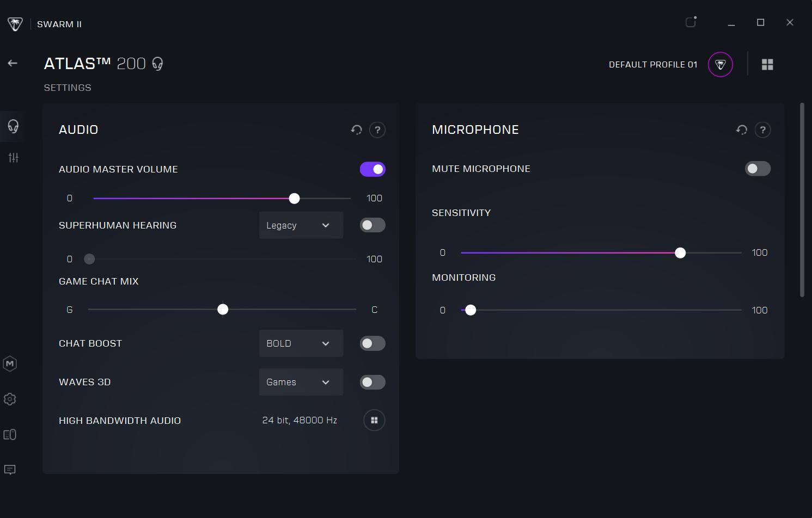Click the Game Chat Mix slider handle

223,310
